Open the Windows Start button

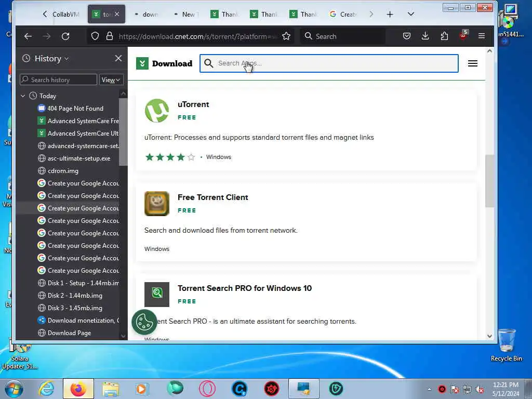[x=14, y=389]
